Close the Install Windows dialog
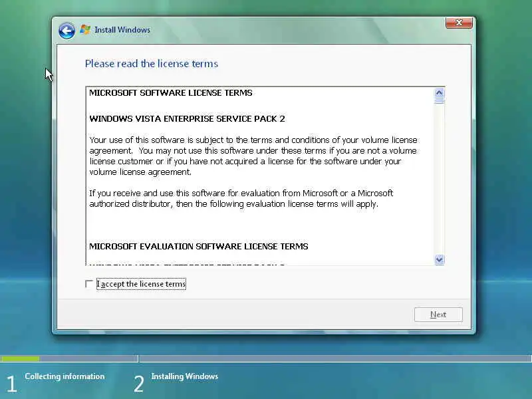532x399 pixels. click(x=459, y=23)
